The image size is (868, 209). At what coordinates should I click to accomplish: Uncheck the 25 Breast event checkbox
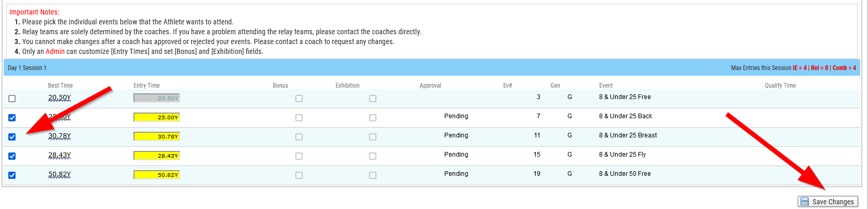click(12, 137)
